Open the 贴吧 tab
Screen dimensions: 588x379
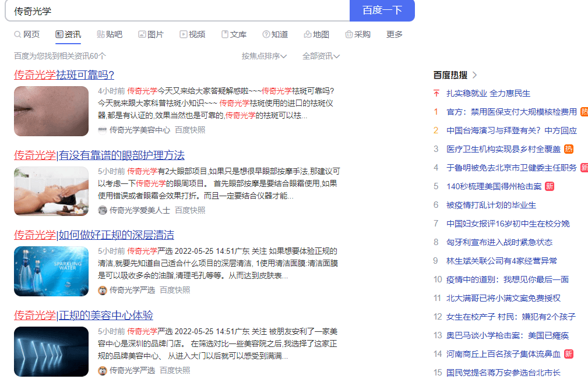click(x=109, y=34)
